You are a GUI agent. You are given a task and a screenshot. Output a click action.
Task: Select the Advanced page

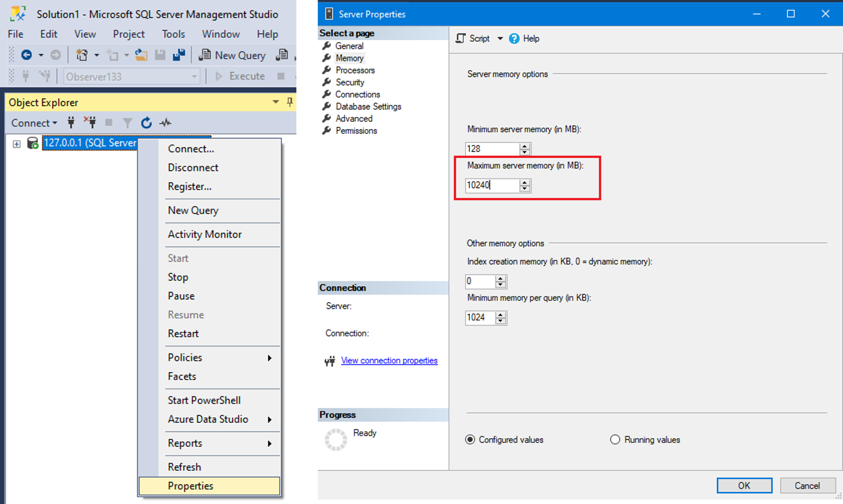click(x=354, y=118)
